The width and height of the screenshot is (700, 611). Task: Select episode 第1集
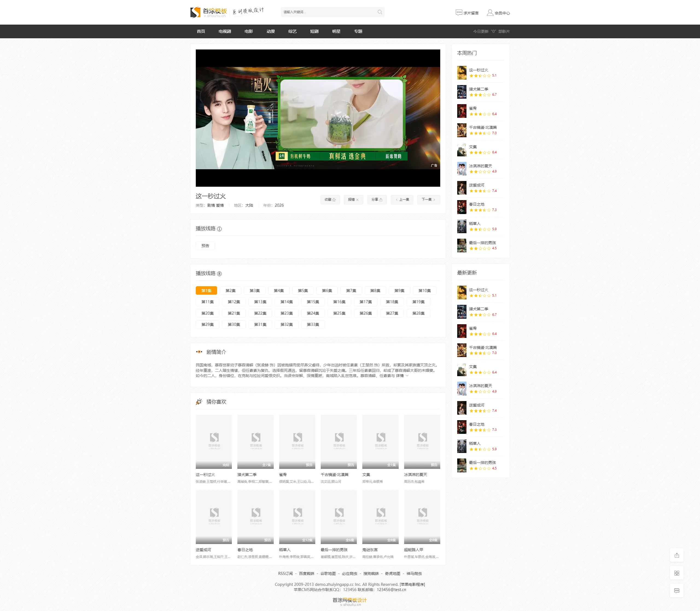[206, 291]
